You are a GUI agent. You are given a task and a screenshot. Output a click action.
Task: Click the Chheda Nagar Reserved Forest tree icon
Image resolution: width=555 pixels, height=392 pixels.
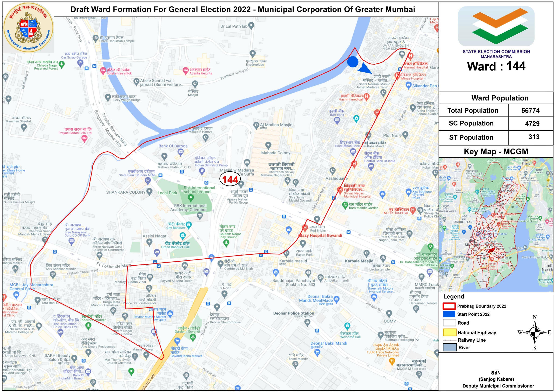click(62, 64)
